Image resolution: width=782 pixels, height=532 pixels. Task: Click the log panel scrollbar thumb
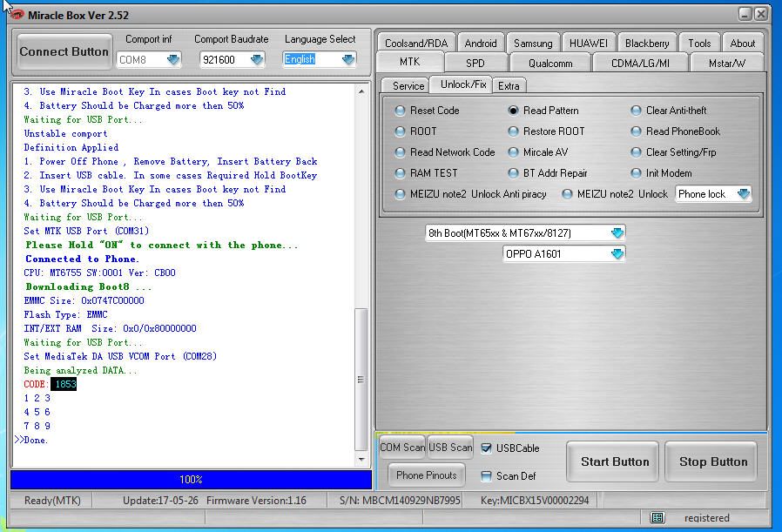(361, 380)
